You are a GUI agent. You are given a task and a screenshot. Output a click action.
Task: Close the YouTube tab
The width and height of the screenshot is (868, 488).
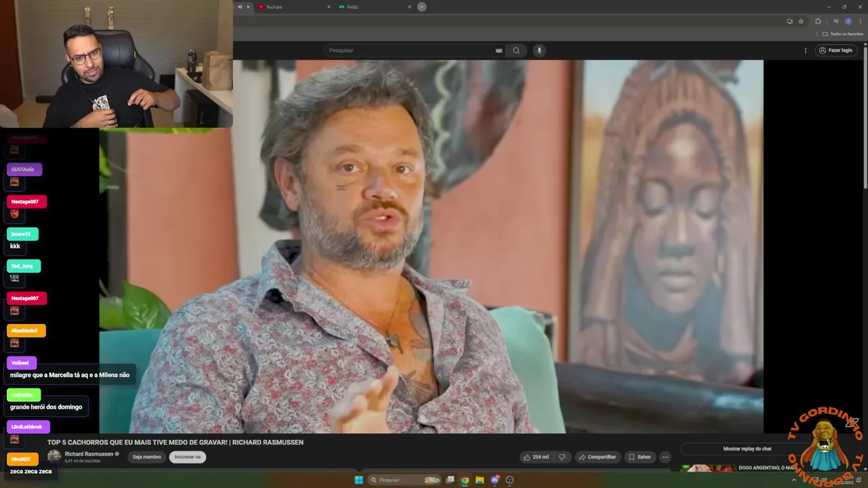pos(329,7)
